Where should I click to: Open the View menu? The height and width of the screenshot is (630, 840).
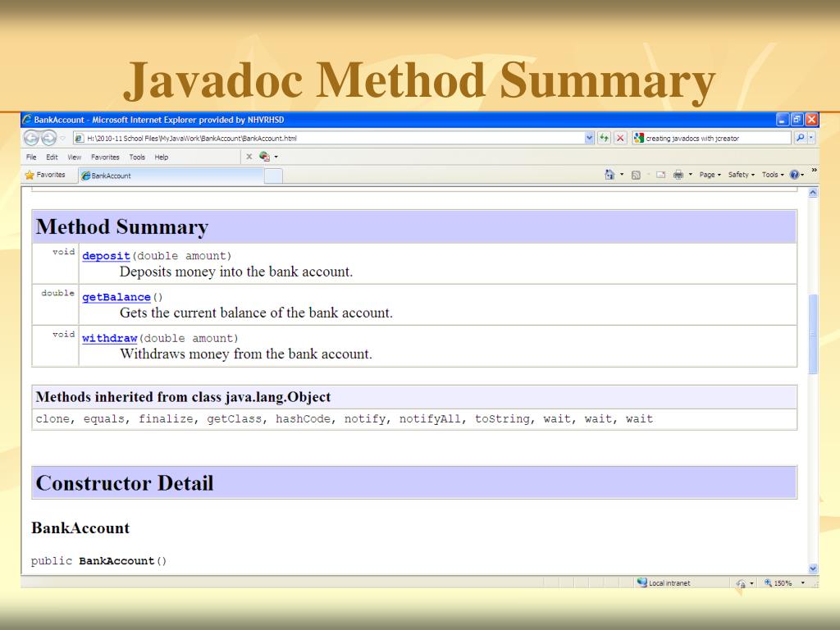click(x=75, y=157)
